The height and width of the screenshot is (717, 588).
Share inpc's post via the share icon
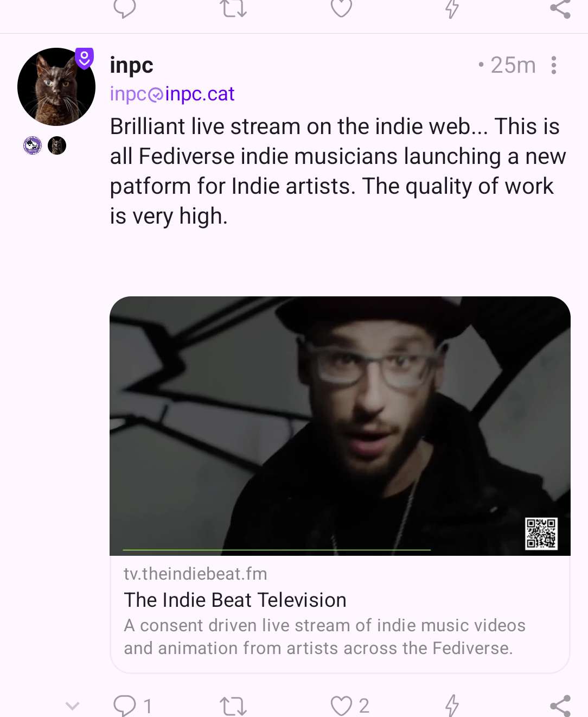(560, 706)
